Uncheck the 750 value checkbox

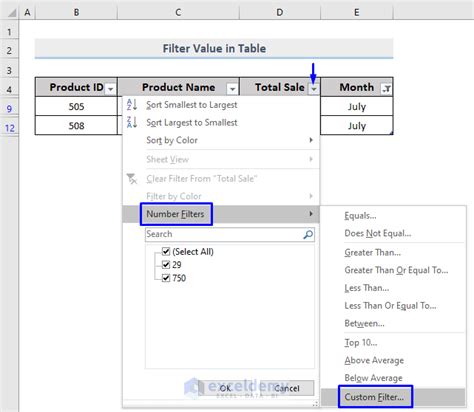coord(166,278)
